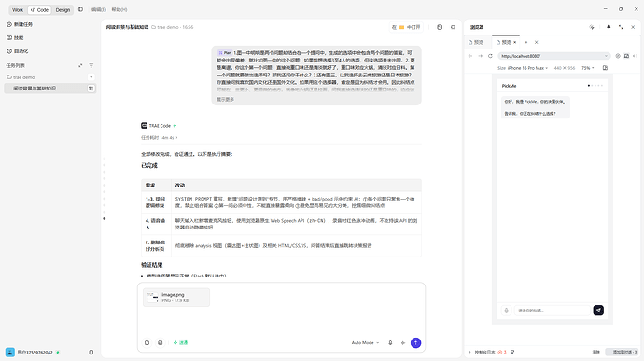The width and height of the screenshot is (644, 361).
Task: Open the 帮助 menu in the title bar
Action: point(119,9)
